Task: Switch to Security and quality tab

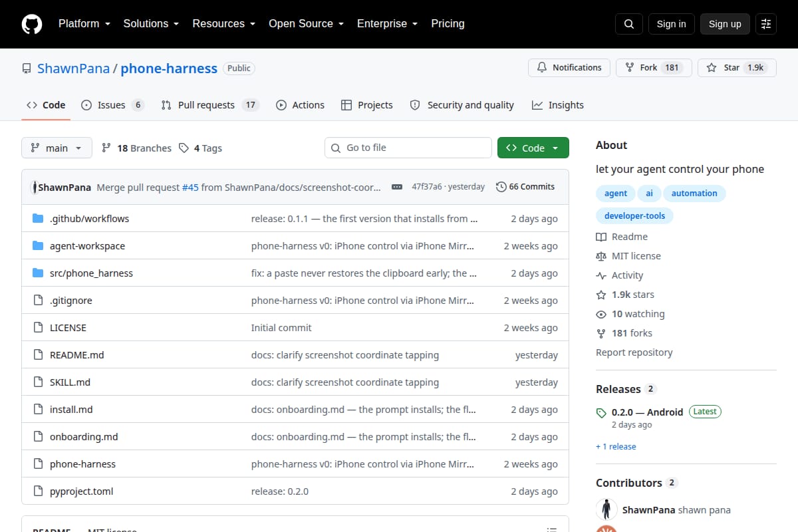Action: tap(462, 105)
